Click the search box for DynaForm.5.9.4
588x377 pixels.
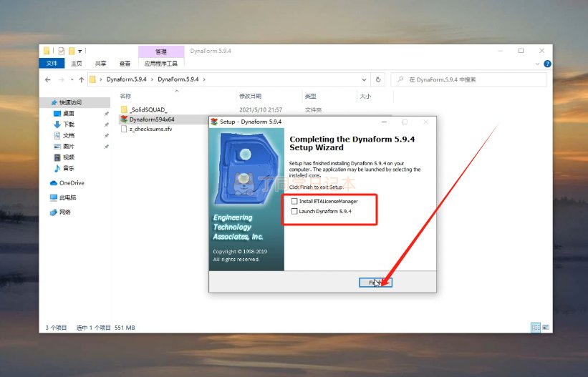[468, 79]
